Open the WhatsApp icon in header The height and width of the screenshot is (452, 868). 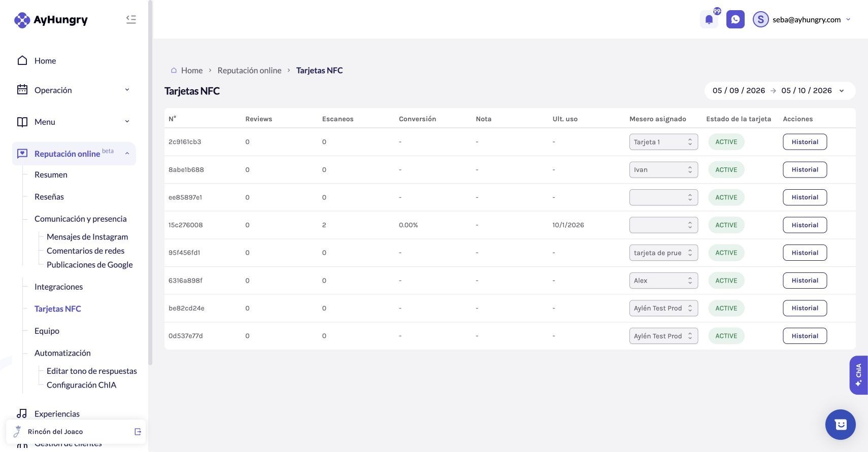736,19
